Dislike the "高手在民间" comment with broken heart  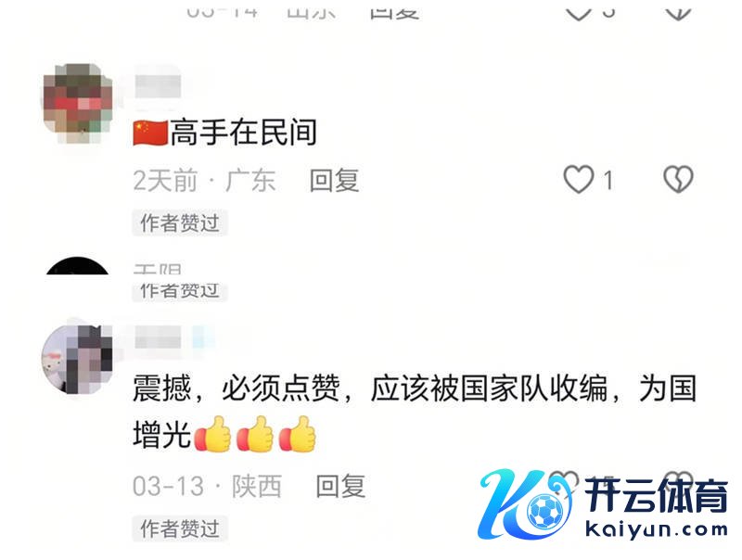(678, 179)
